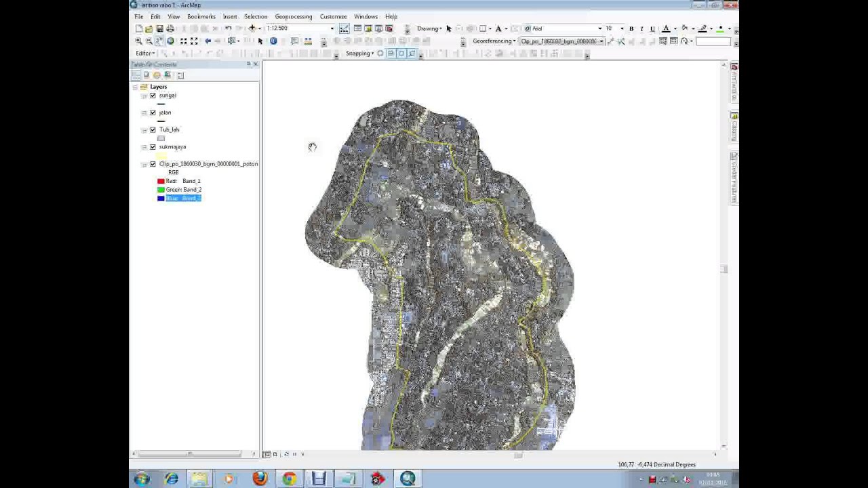Collapse the sungai layer legend
Viewport: 868px width, 488px height.
click(144, 96)
